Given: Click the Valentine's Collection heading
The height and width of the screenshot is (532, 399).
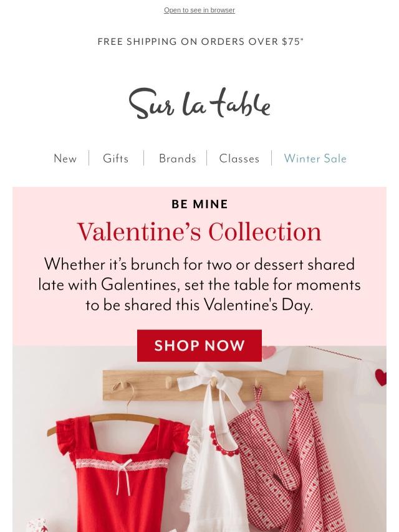Looking at the screenshot, I should coord(199,232).
